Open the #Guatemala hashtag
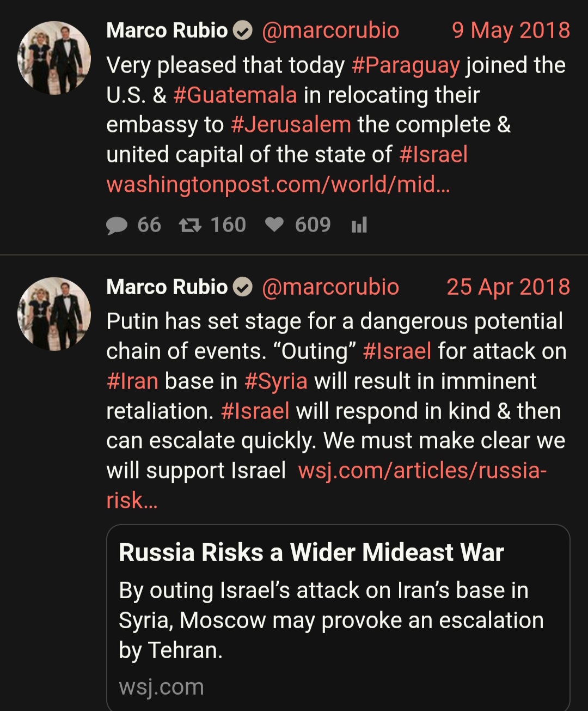Viewport: 588px width, 711px height. coord(235,95)
